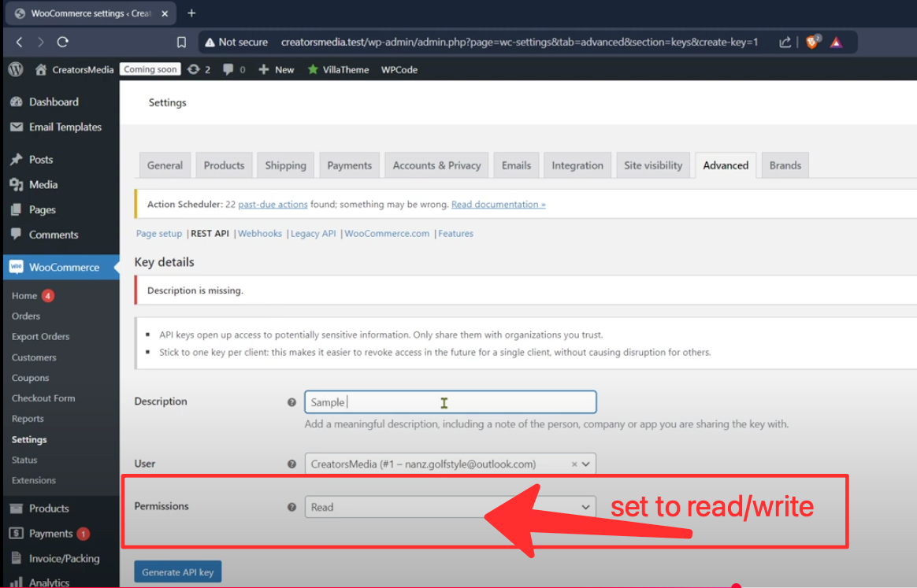Open the Brave shields lion icon

click(x=811, y=42)
